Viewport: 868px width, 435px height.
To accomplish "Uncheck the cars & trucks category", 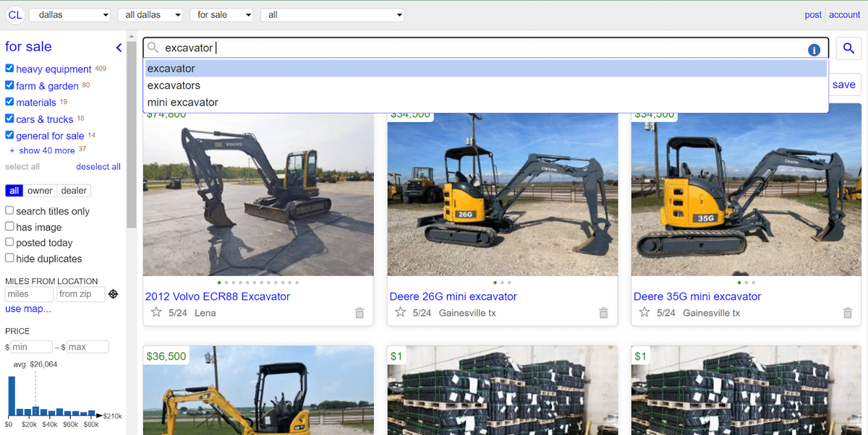I will [x=9, y=119].
